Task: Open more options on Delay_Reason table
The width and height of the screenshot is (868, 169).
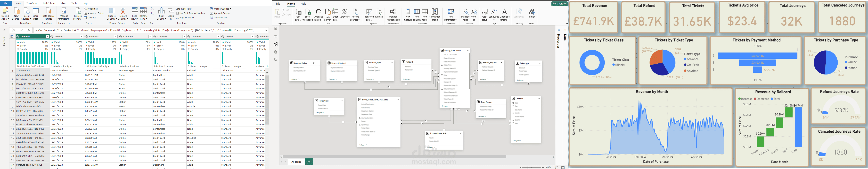Action: 503,102
